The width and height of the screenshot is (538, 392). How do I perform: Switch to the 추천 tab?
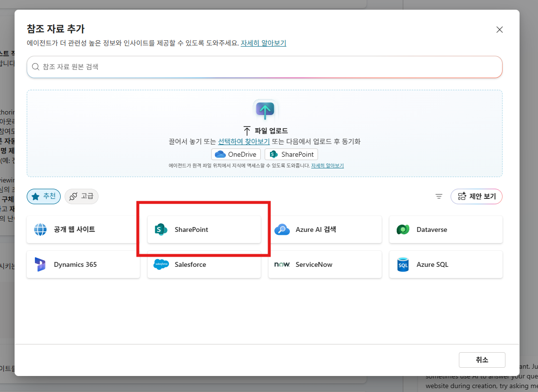pos(44,196)
